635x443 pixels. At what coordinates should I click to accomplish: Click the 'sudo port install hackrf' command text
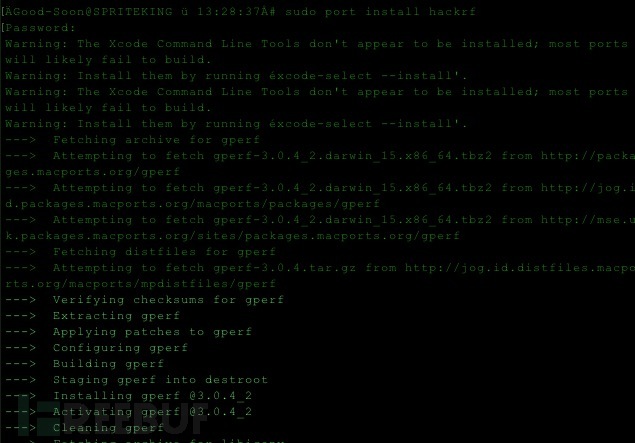point(380,12)
